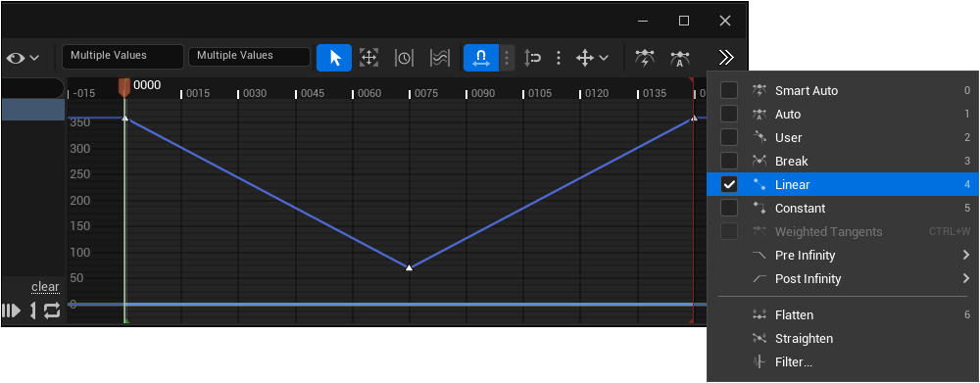Click the right Multiple Values value field
980x383 pixels.
[x=249, y=56]
